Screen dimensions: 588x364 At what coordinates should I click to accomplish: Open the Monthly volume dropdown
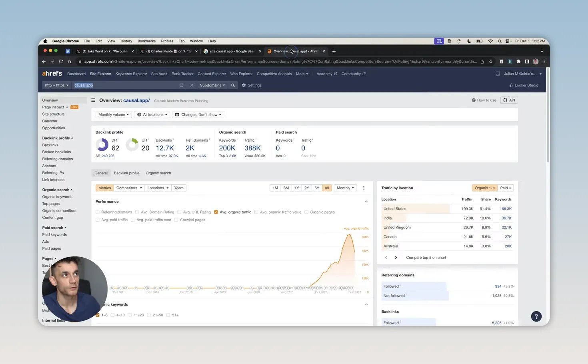pos(114,115)
